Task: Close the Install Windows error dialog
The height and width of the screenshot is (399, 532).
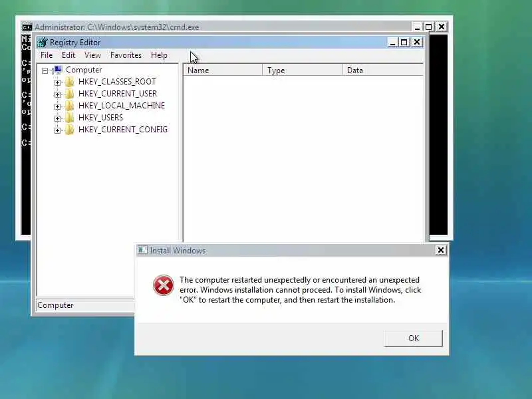Action: click(x=441, y=251)
